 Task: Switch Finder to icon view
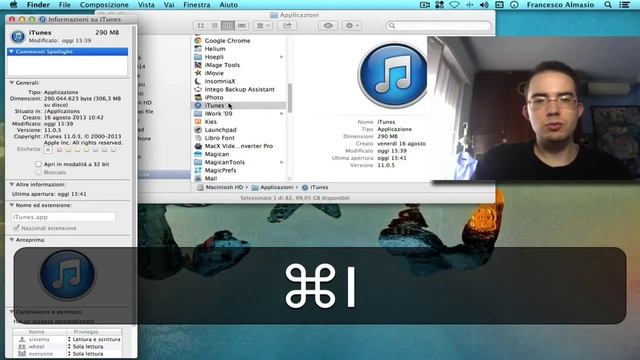[x=200, y=26]
